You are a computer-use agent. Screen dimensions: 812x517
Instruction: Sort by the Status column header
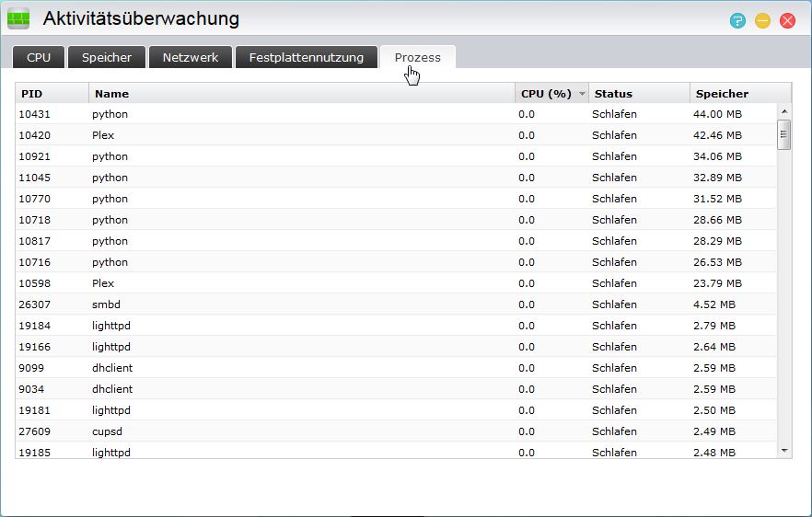pyautogui.click(x=639, y=94)
